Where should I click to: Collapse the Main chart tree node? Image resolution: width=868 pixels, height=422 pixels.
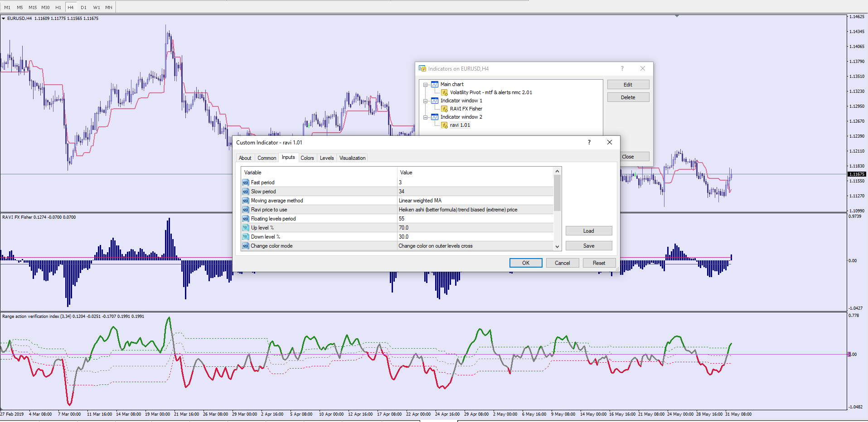[x=425, y=85]
